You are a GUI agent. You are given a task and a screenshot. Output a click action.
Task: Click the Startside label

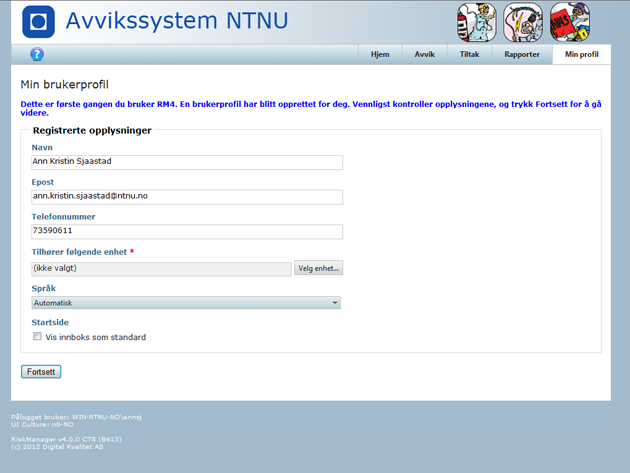click(50, 322)
